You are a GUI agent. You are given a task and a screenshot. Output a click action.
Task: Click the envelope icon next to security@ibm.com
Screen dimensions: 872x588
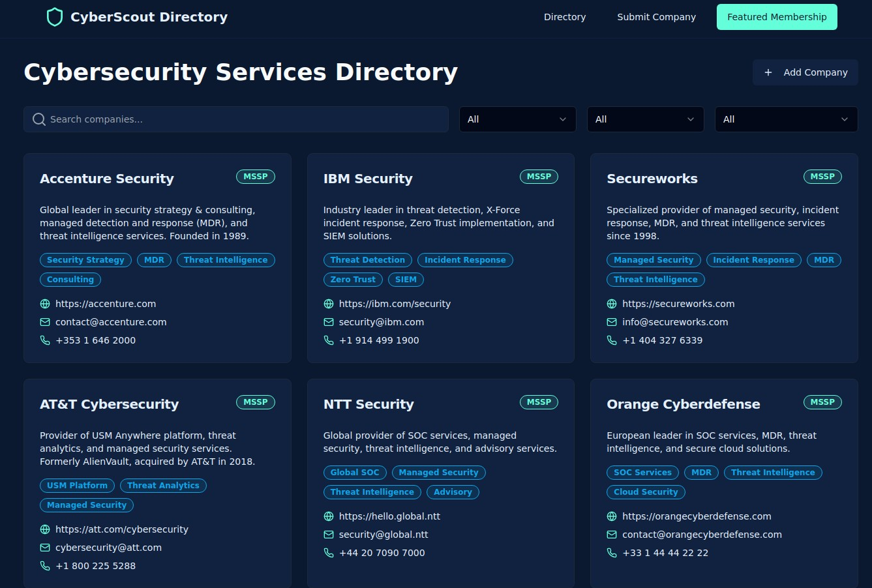click(x=329, y=322)
